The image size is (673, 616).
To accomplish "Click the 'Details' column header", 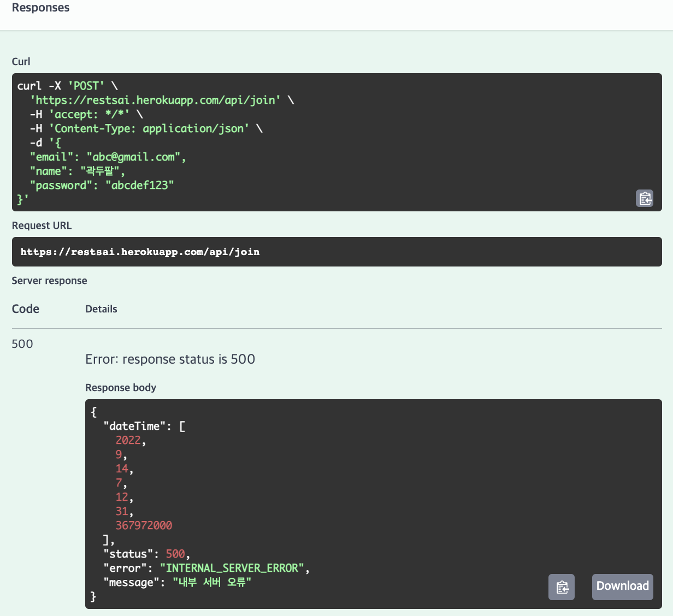I will coord(102,309).
